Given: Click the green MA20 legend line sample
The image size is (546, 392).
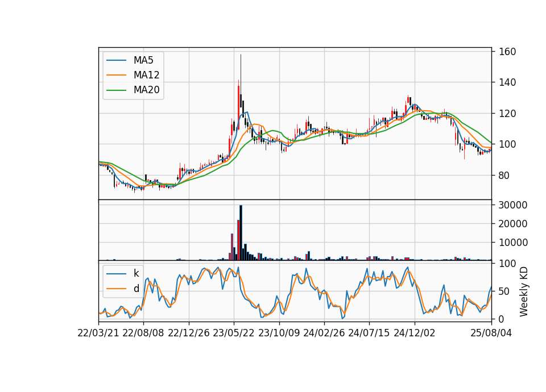Looking at the screenshot, I should point(116,90).
